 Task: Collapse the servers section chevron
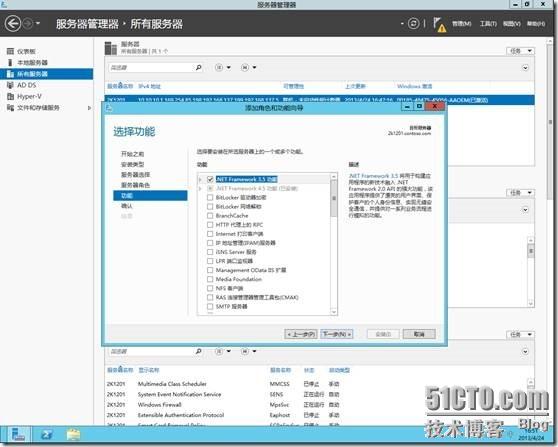pyautogui.click(x=525, y=68)
